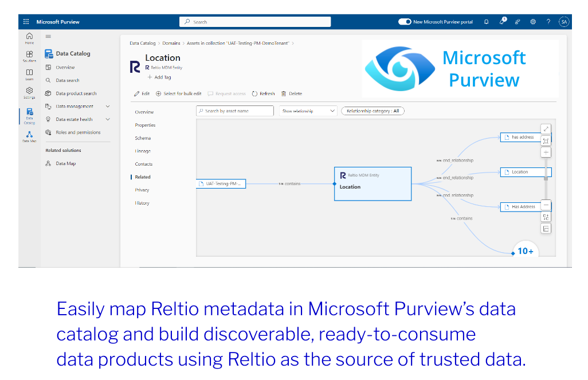The height and width of the screenshot is (380, 588).
Task: Click the Delete trash button
Action: point(292,94)
